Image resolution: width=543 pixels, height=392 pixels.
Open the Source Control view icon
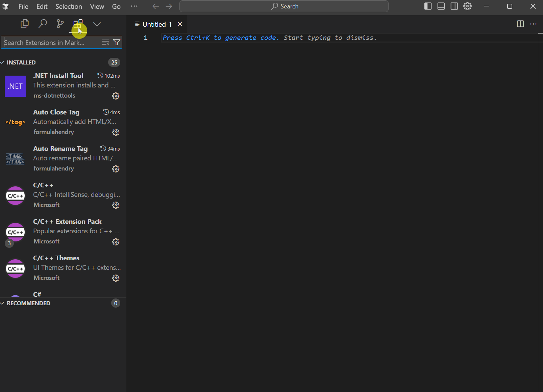tap(60, 24)
